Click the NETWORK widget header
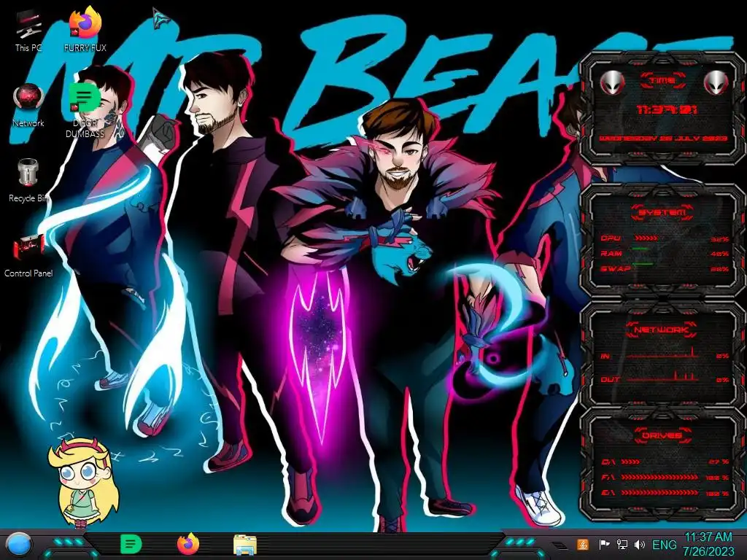The height and width of the screenshot is (560, 747). (662, 330)
